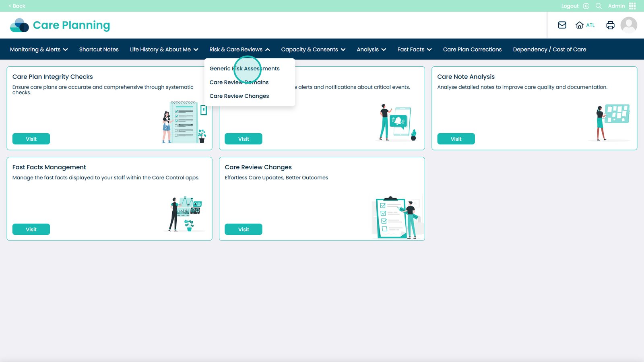Click 'Manage the fast facts' description text
The width and height of the screenshot is (644, 362).
coord(106,178)
